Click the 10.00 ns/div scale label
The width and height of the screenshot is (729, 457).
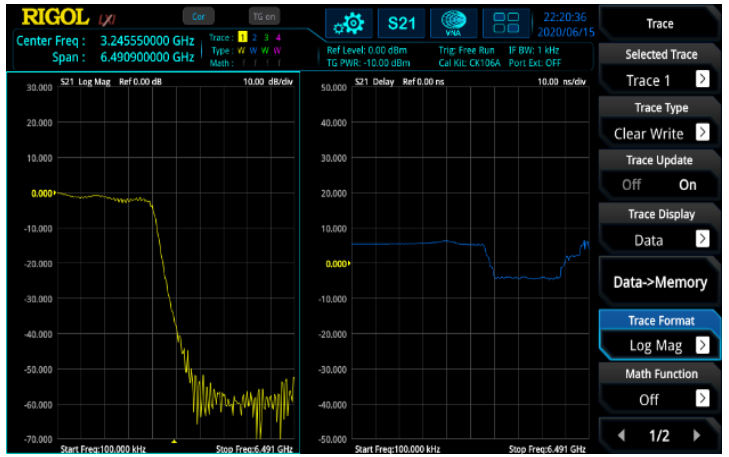562,82
